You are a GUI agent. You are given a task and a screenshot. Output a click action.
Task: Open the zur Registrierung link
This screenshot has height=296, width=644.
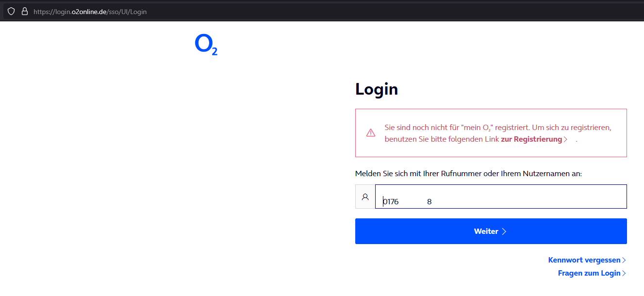coord(531,140)
